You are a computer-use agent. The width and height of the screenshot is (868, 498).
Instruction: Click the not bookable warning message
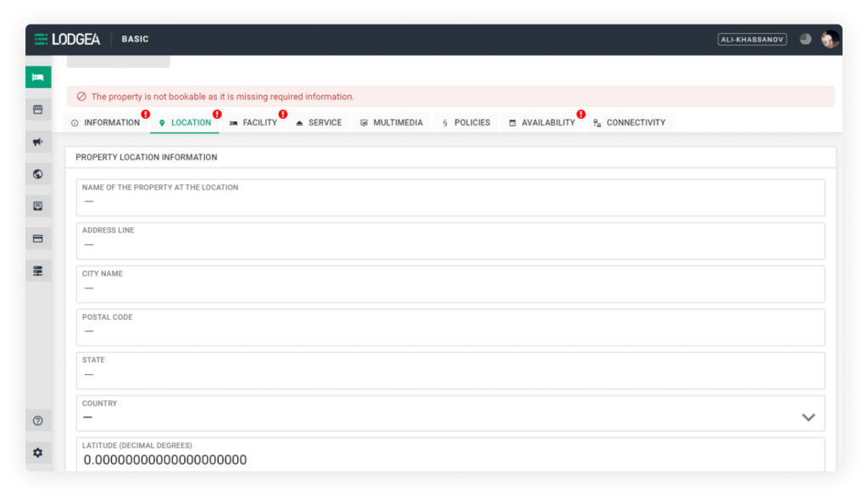(x=223, y=97)
